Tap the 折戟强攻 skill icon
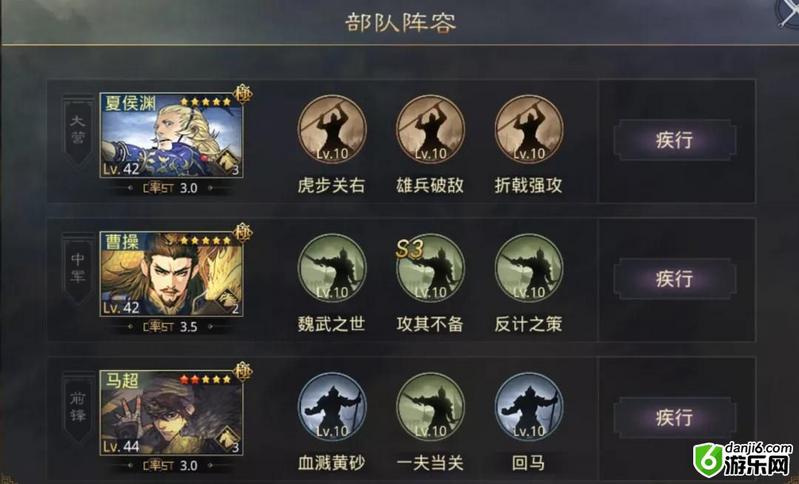Viewport: 799px width, 484px height. [529, 129]
